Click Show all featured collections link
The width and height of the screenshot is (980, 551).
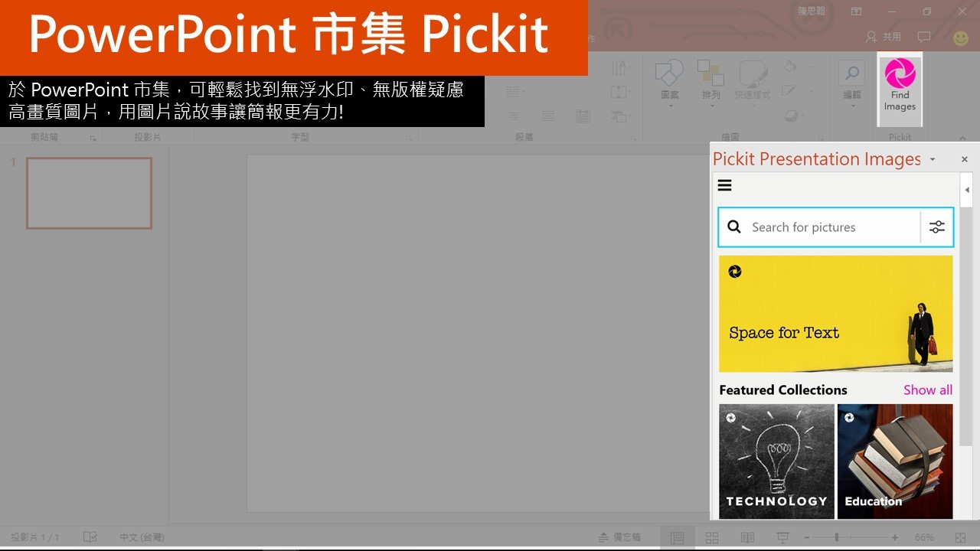928,390
